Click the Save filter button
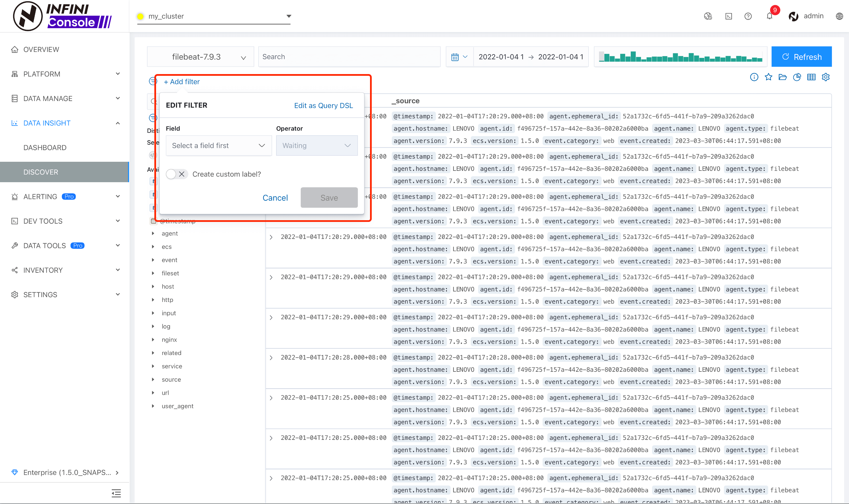Image resolution: width=849 pixels, height=504 pixels. [x=329, y=198]
